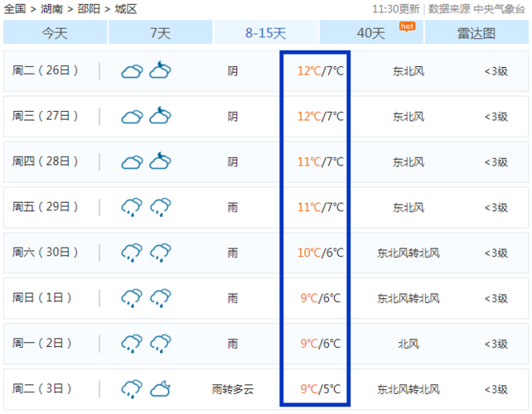Select the 周一(2日) date label

41,343
